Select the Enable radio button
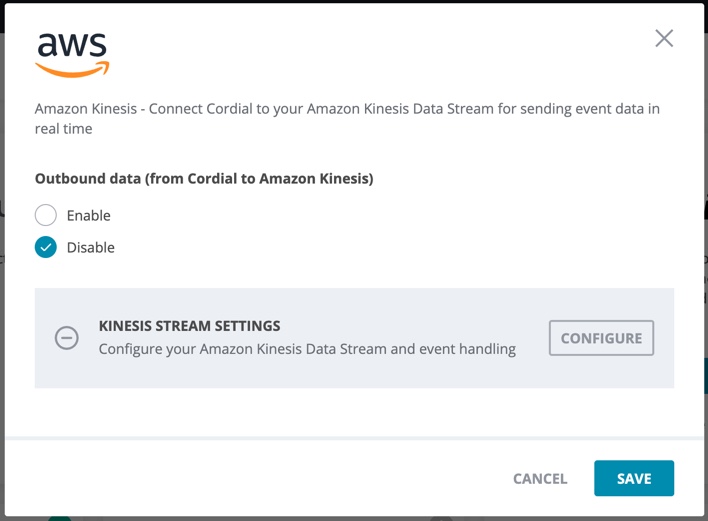 click(x=46, y=215)
